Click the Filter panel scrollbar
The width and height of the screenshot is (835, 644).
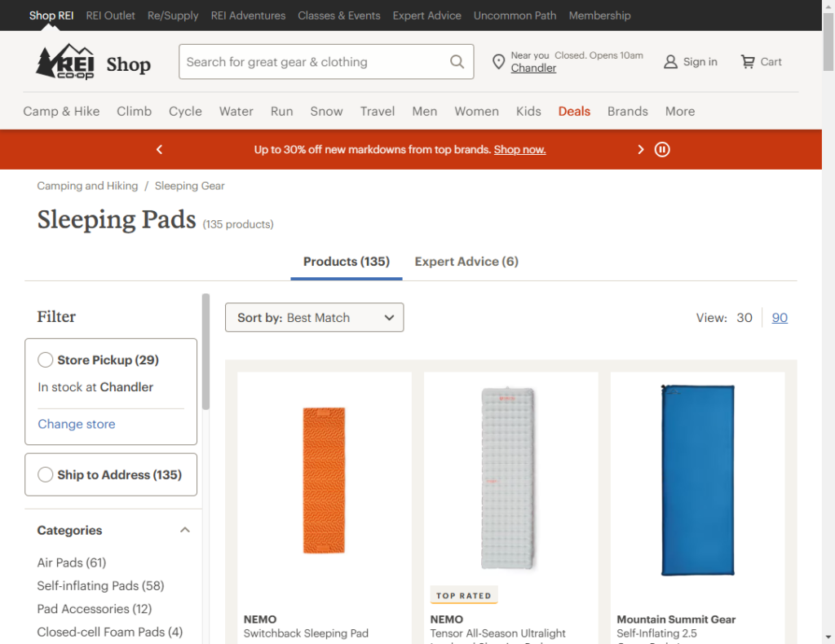coord(205,351)
